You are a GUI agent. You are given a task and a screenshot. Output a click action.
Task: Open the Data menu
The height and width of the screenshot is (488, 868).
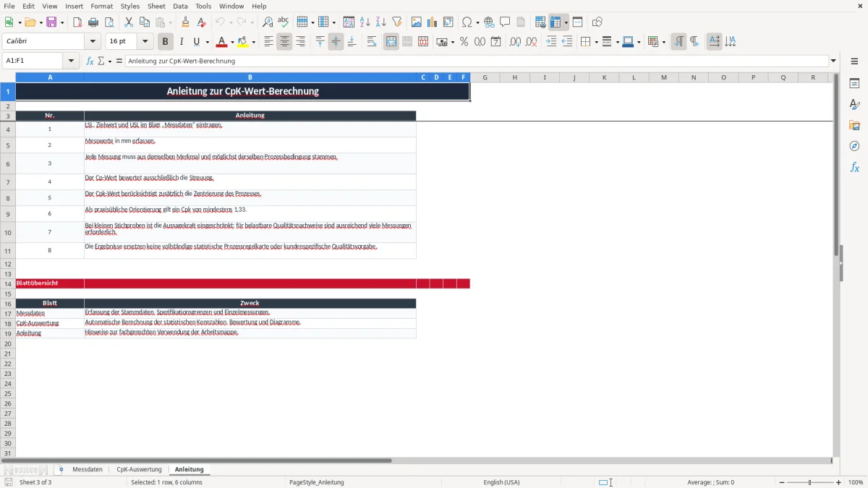point(180,6)
